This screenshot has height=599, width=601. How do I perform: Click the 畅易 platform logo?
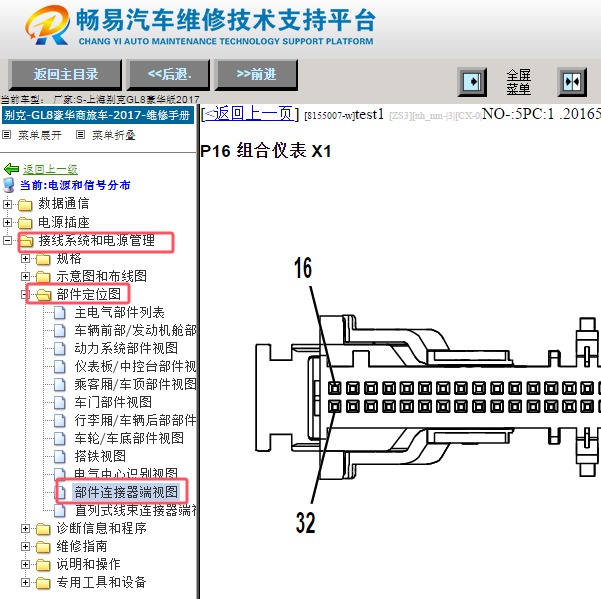[48, 25]
